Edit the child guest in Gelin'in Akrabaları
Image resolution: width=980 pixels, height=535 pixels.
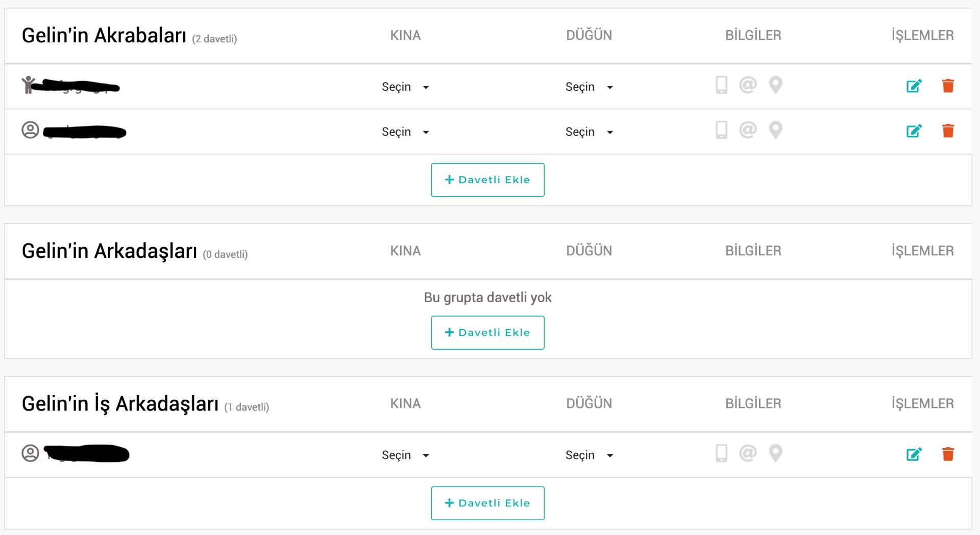point(914,86)
